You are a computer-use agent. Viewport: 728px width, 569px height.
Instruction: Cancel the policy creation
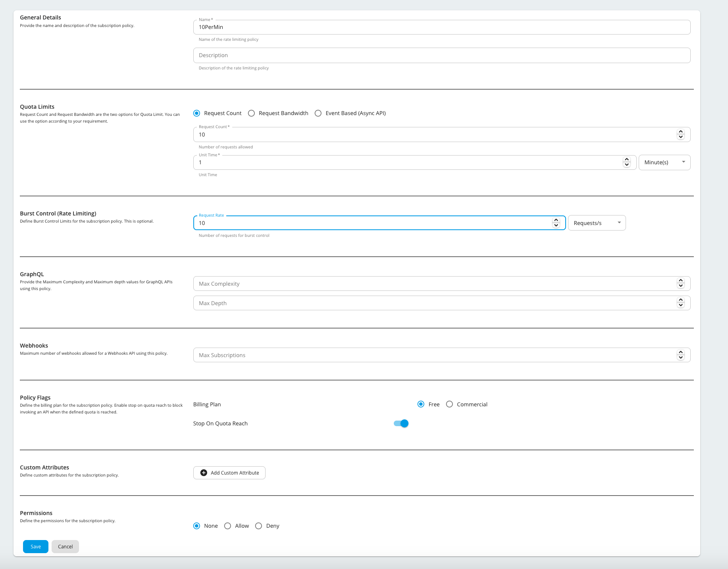coord(65,546)
